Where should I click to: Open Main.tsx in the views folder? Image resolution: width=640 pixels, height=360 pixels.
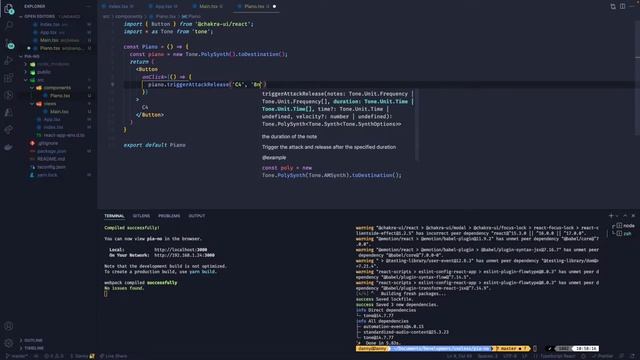coord(59,111)
